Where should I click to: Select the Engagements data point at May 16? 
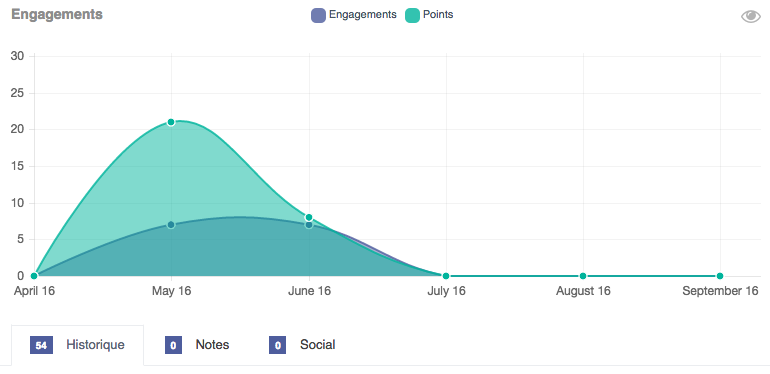point(171,225)
